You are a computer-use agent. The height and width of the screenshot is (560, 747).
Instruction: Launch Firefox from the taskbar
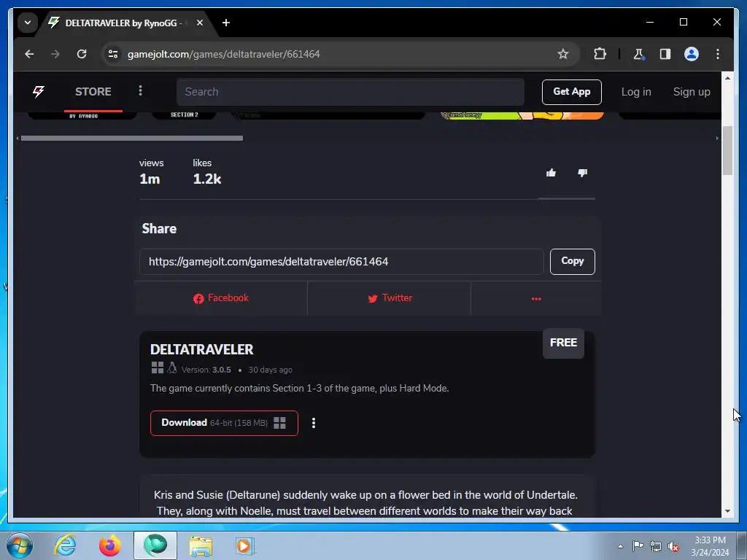click(110, 545)
